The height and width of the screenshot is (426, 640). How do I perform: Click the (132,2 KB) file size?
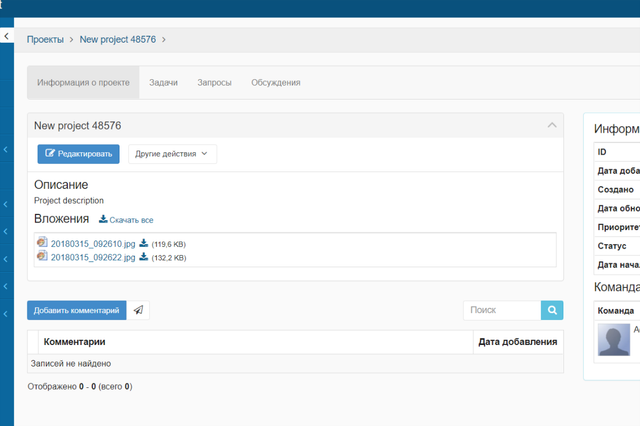point(169,258)
